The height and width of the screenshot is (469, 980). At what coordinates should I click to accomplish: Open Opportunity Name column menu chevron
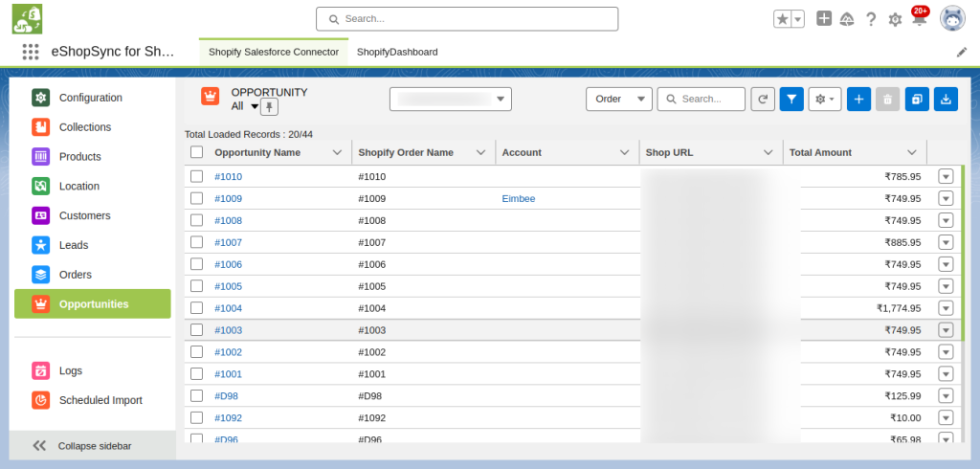338,152
